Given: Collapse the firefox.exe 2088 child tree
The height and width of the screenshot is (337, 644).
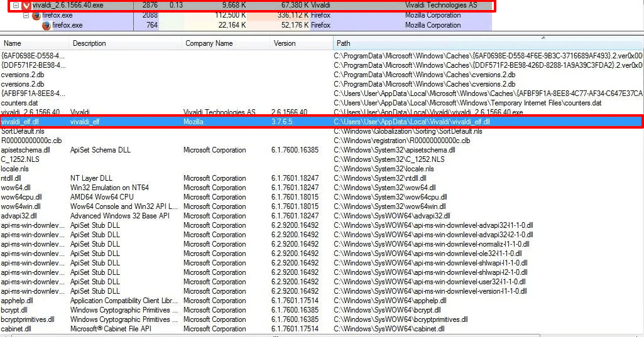Looking at the screenshot, I should [x=26, y=15].
